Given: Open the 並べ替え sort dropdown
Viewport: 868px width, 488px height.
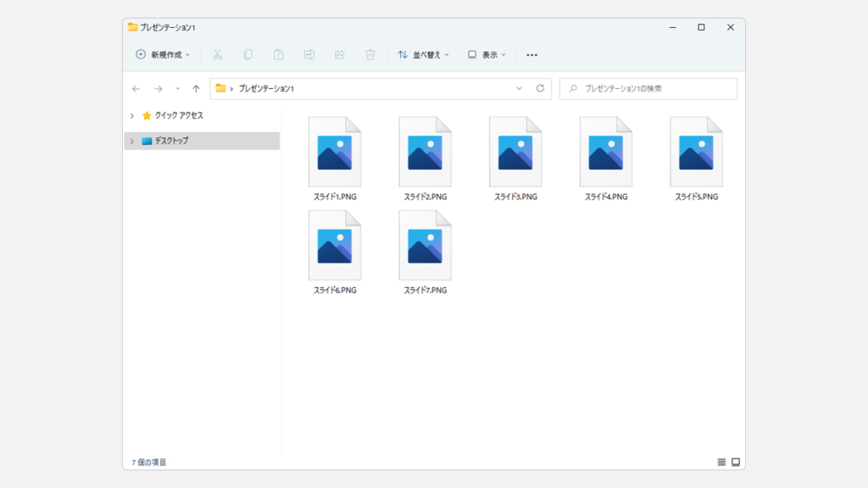Looking at the screenshot, I should pos(423,54).
